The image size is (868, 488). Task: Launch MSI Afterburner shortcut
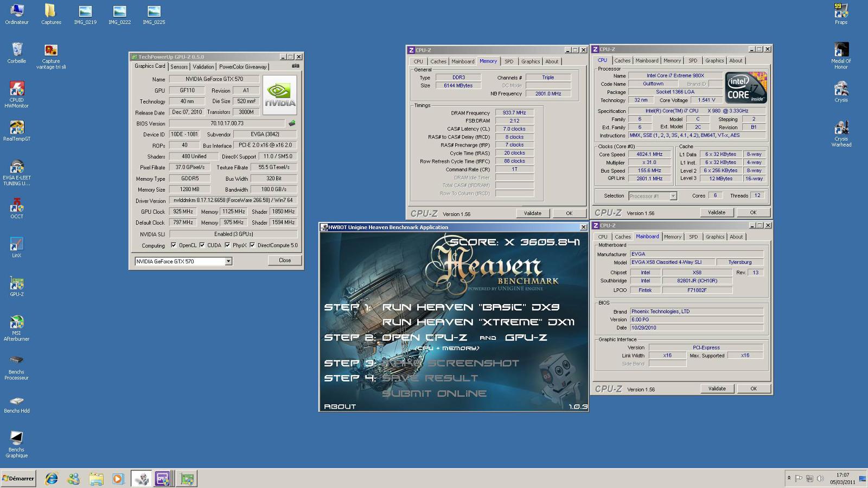(17, 328)
